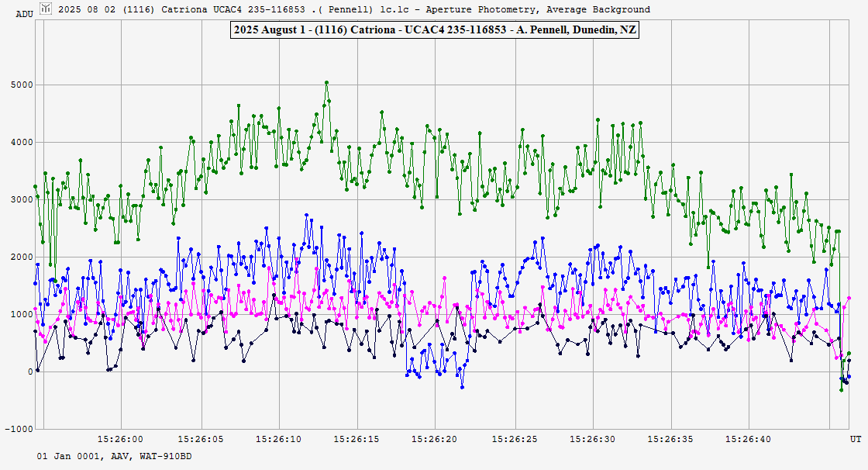Select the 15:26:30 time axis label

click(592, 439)
